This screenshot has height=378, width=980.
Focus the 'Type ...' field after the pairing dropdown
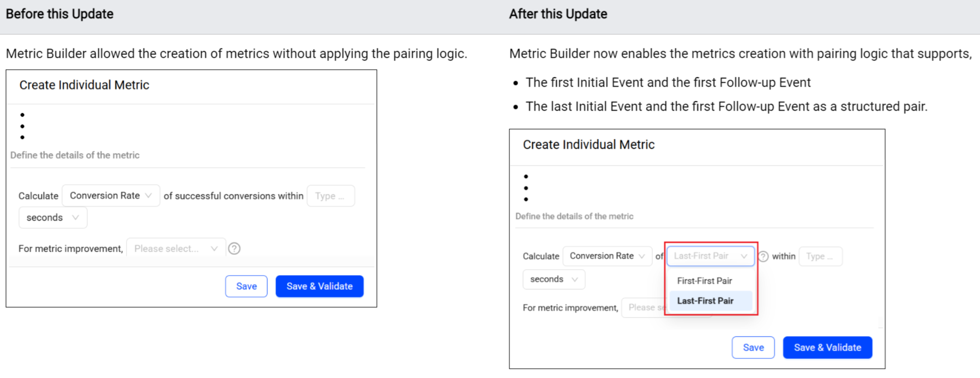[x=820, y=257]
